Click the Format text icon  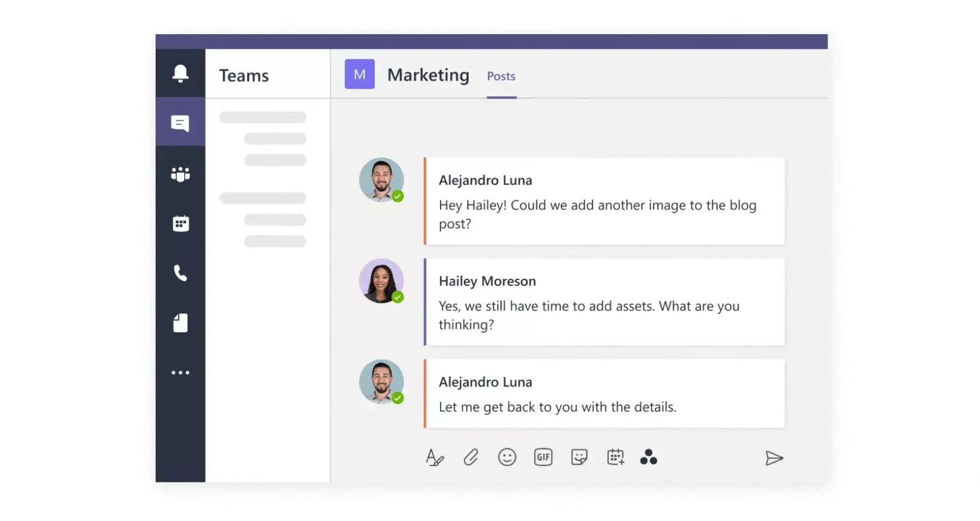pyautogui.click(x=434, y=457)
